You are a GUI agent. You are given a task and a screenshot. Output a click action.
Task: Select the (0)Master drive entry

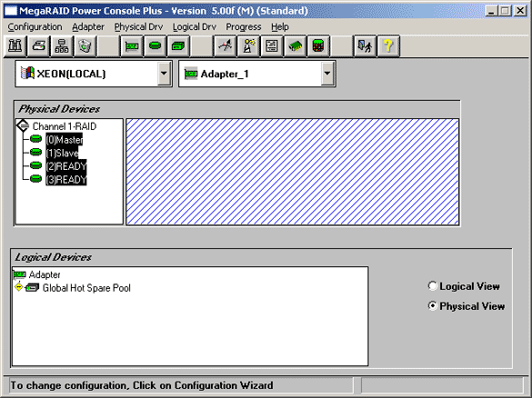pyautogui.click(x=65, y=139)
